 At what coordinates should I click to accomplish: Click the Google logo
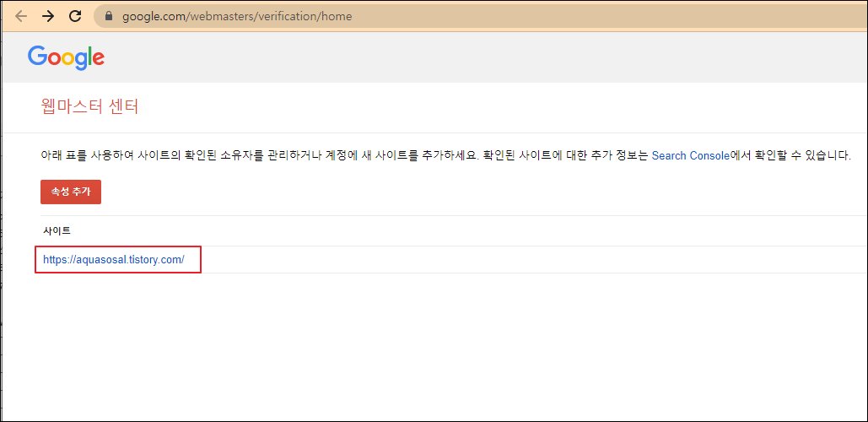tap(66, 57)
